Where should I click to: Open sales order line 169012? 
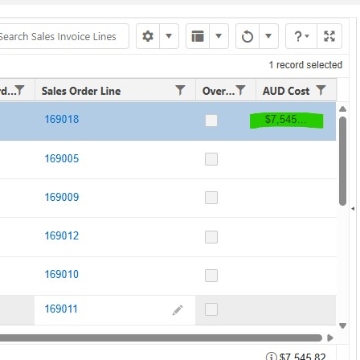pos(62,236)
